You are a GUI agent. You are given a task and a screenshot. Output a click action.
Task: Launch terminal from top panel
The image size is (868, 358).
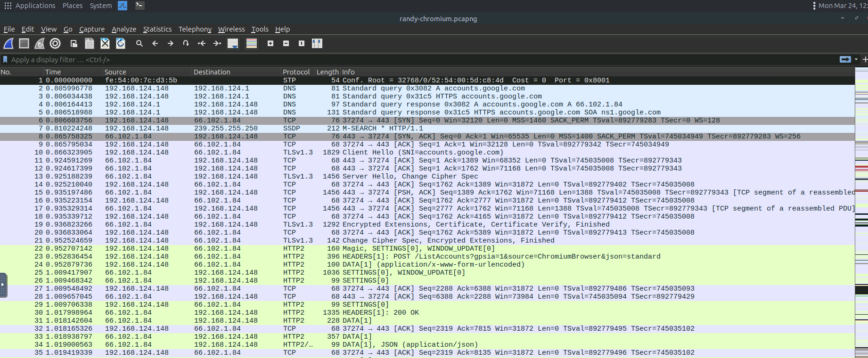(139, 6)
